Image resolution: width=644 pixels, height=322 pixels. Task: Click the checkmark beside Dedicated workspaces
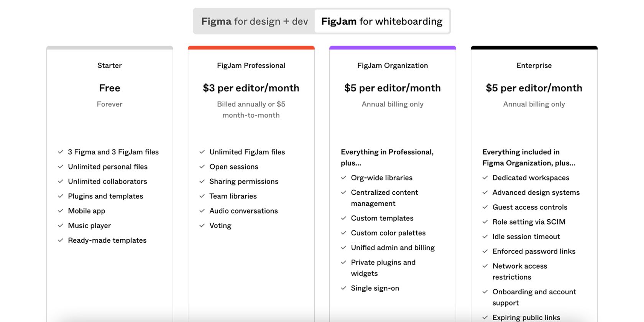[485, 178]
